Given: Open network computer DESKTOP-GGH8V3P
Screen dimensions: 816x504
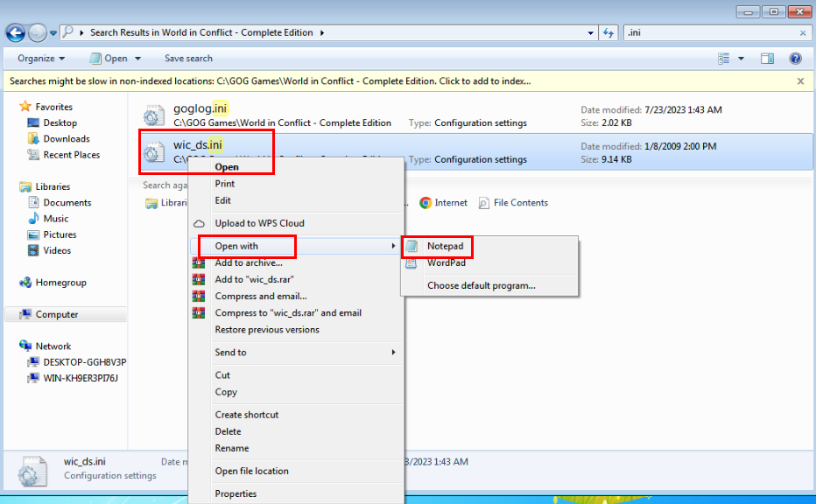Looking at the screenshot, I should click(x=84, y=362).
